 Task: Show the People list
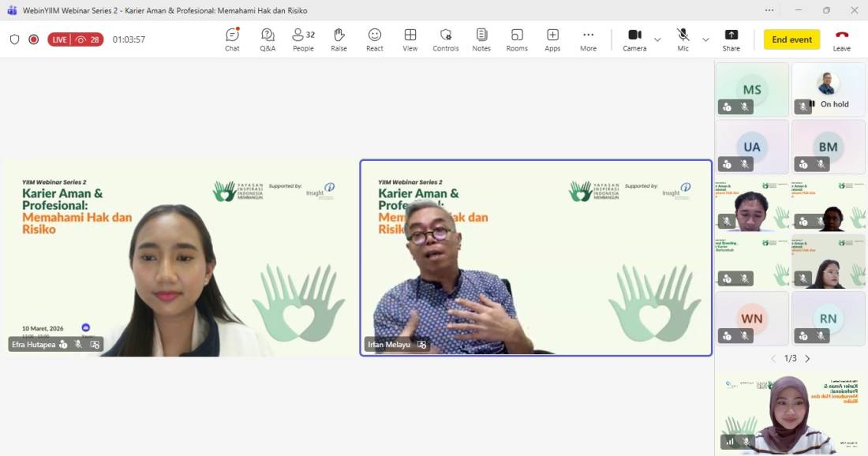pos(303,39)
